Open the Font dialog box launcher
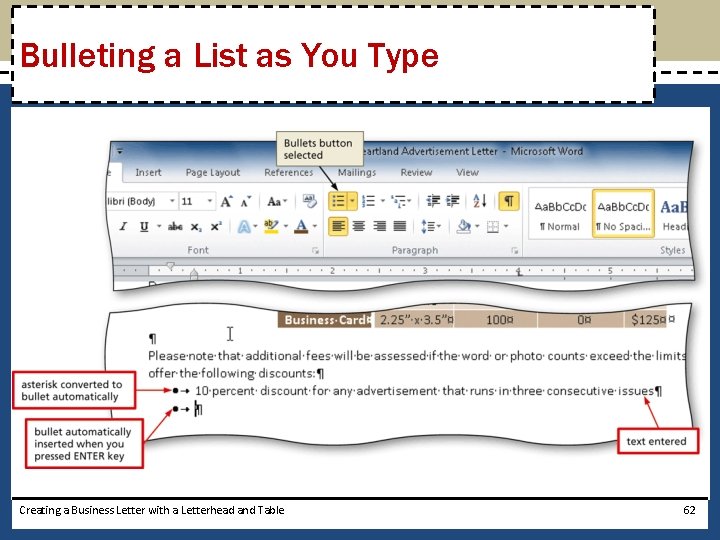This screenshot has width=720, height=540. pyautogui.click(x=315, y=251)
